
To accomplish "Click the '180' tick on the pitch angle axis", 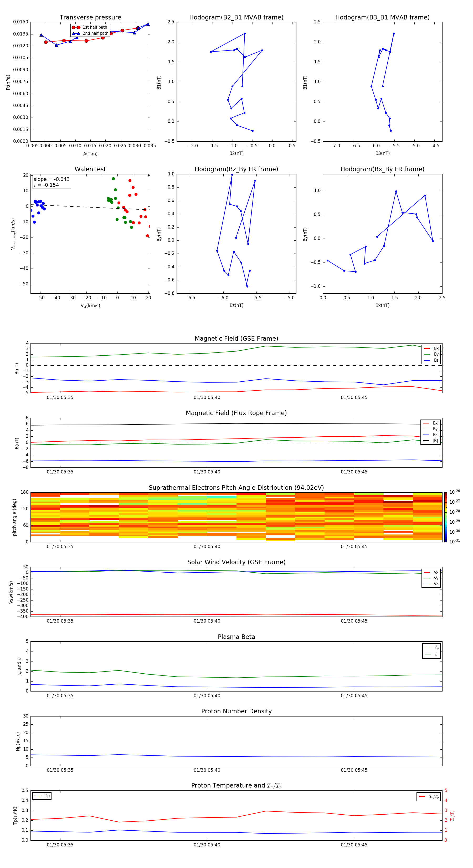I will [x=25, y=492].
